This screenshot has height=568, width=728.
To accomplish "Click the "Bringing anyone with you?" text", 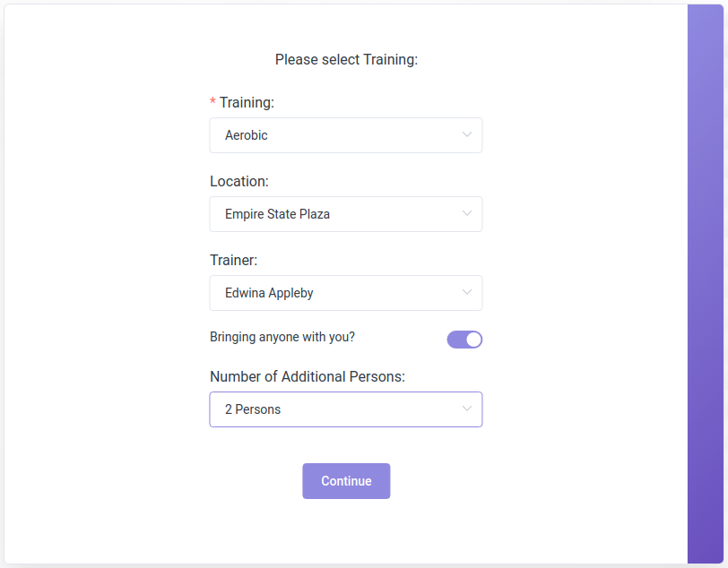I will pyautogui.click(x=282, y=338).
